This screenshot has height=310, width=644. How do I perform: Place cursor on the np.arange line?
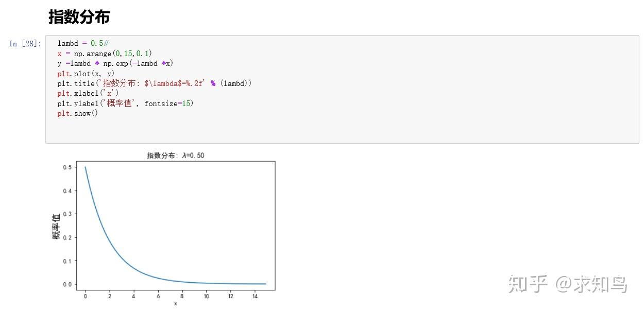coord(105,54)
